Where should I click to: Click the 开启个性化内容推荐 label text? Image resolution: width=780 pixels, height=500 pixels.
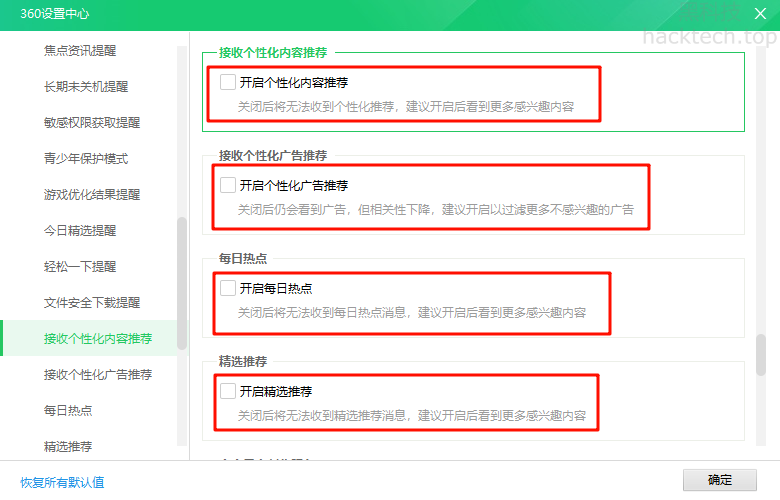coord(294,83)
